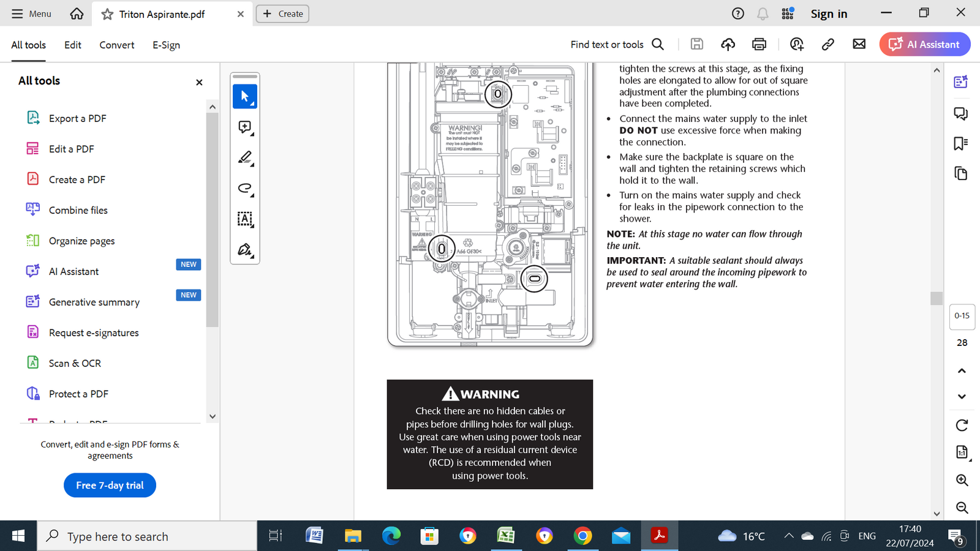Open Microsoft Excel from taskbar

pyautogui.click(x=506, y=536)
